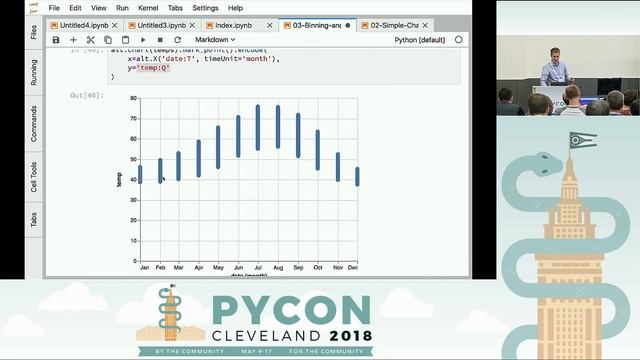The height and width of the screenshot is (360, 640).
Task: Select the 03-Binning notebook tab
Action: pyautogui.click(x=317, y=25)
